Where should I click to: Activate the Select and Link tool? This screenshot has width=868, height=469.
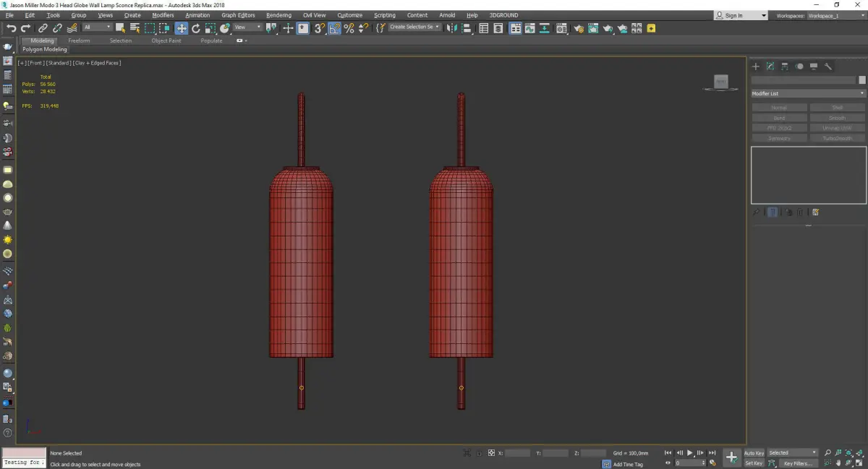[x=43, y=28]
